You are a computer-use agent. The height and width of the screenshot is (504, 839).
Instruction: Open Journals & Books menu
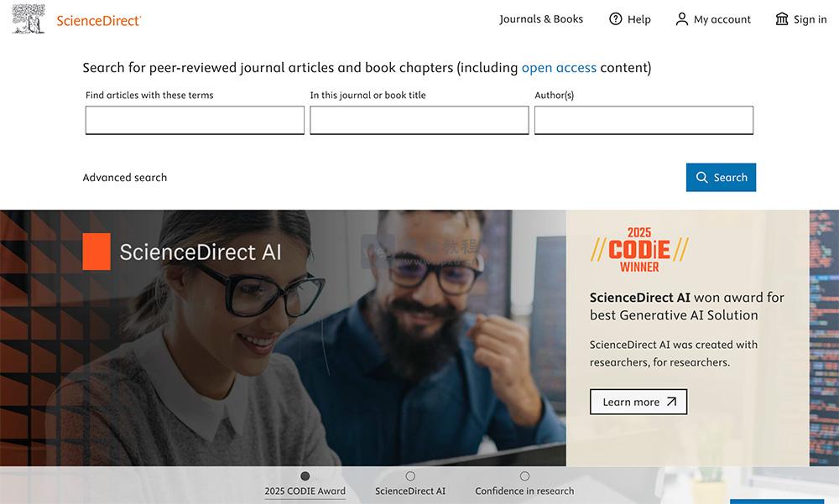click(541, 19)
